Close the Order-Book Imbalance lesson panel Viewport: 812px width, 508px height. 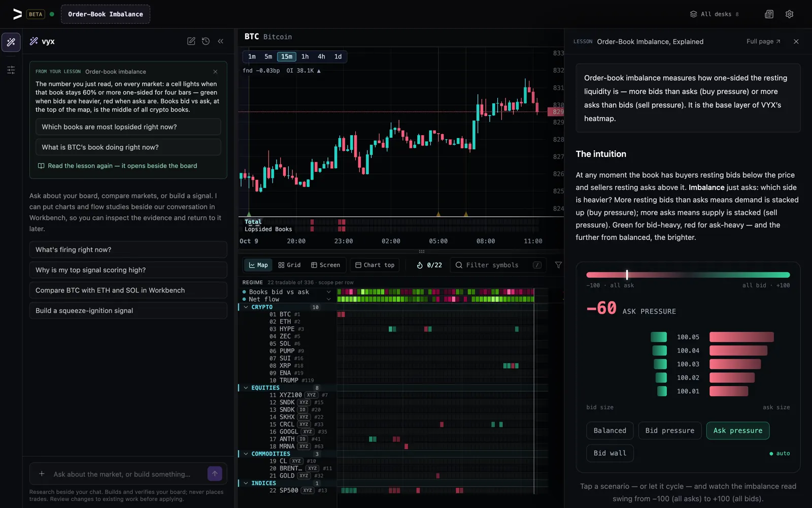coord(796,42)
